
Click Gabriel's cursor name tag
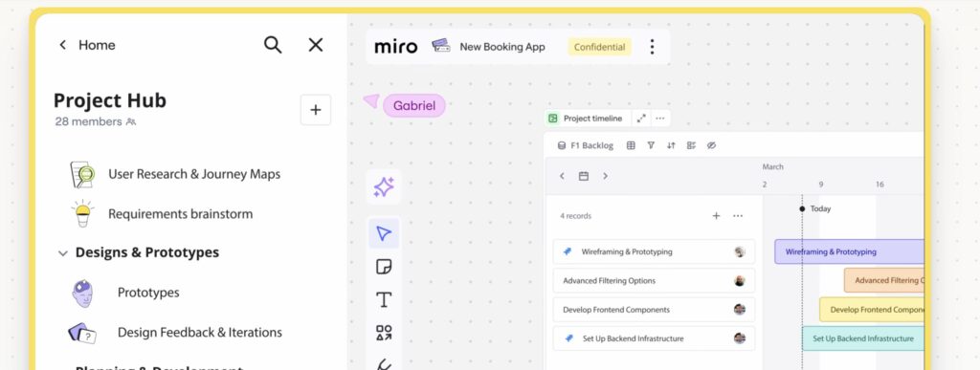coord(414,105)
